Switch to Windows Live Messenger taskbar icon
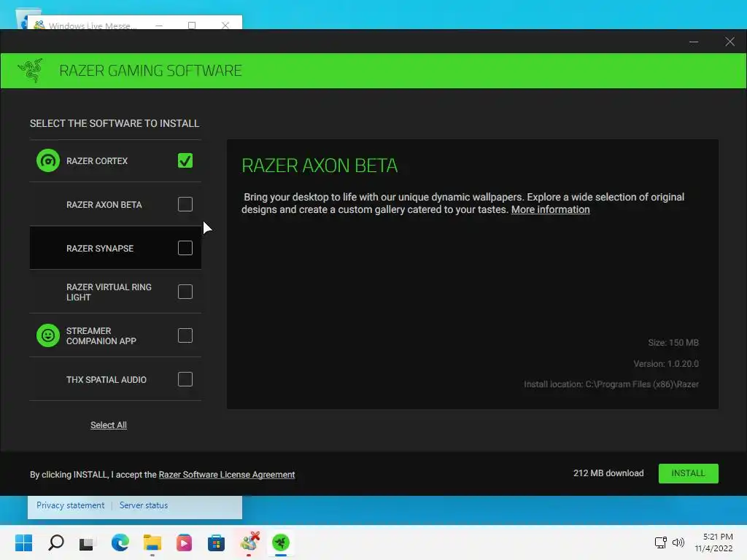Viewport: 747px width, 560px height. 249,542
